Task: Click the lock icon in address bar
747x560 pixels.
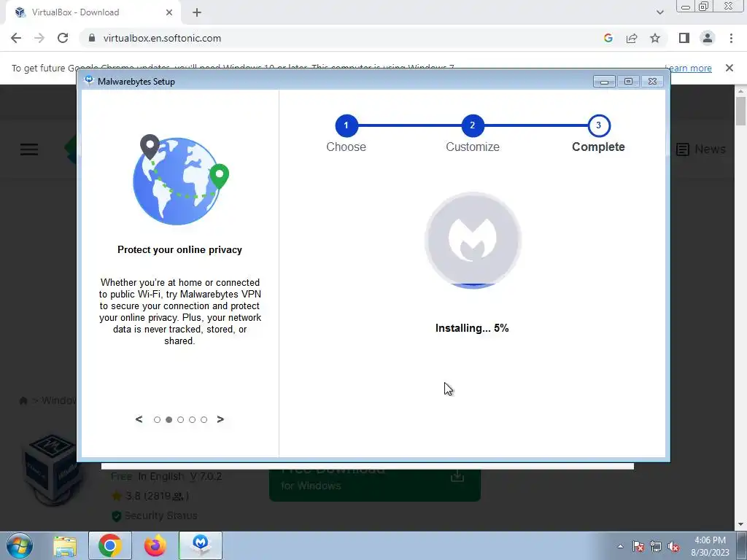Action: coord(92,38)
